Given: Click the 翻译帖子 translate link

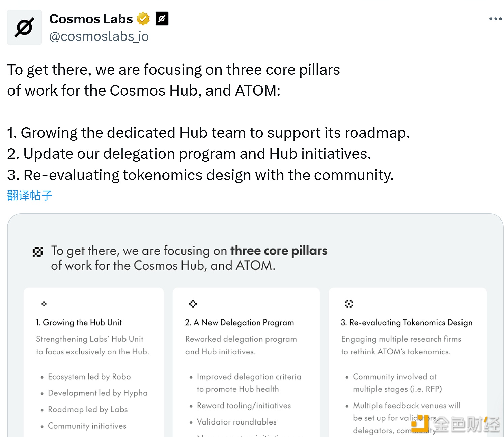Looking at the screenshot, I should tap(29, 195).
